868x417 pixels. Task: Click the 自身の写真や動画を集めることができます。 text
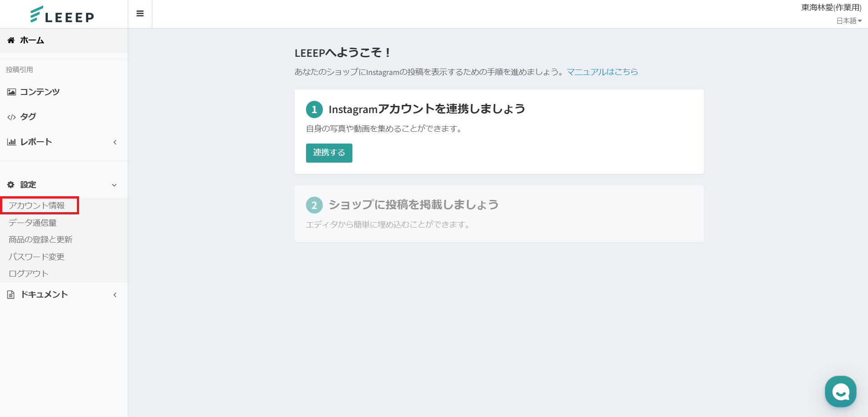[x=385, y=129]
